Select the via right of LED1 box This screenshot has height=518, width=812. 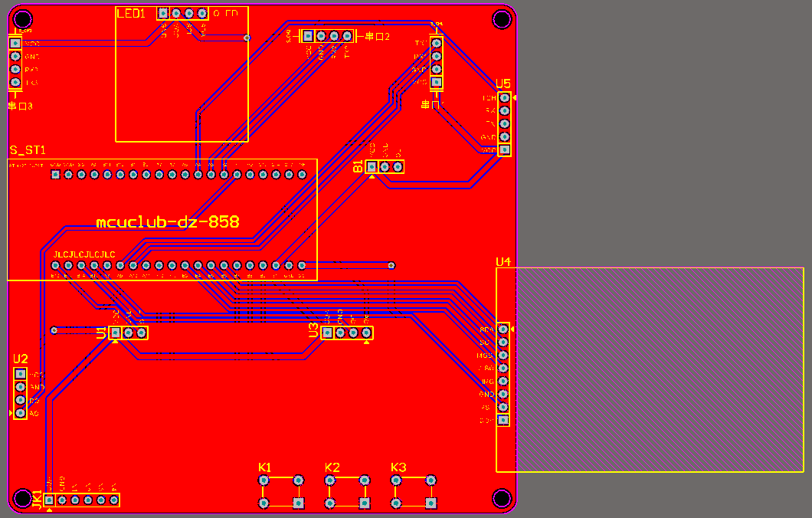pos(247,38)
